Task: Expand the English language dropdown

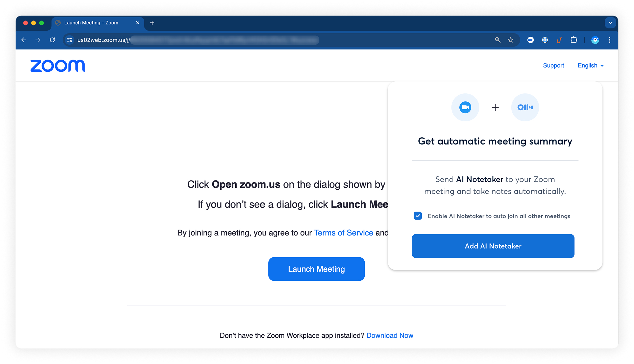Action: (591, 65)
